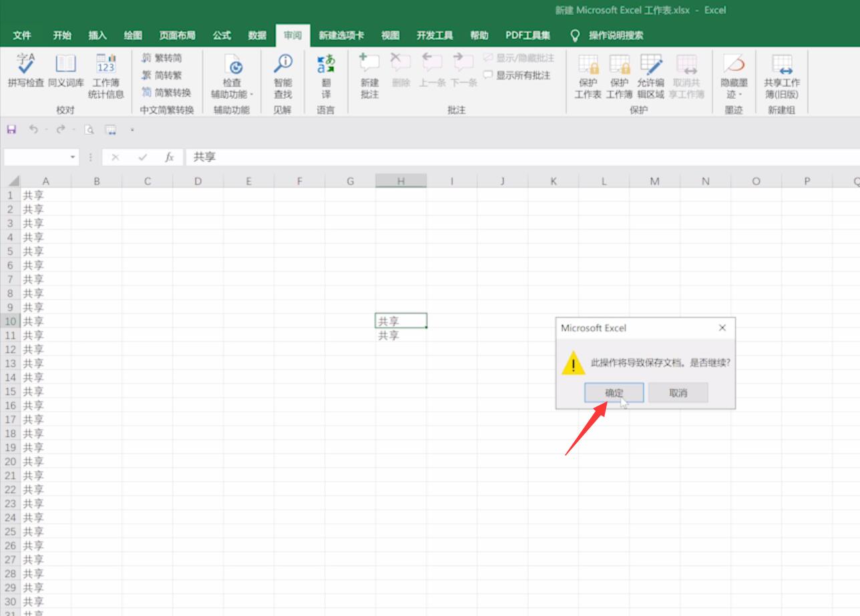The image size is (860, 616).
Task: Click the fx insert function button
Action: [170, 158]
